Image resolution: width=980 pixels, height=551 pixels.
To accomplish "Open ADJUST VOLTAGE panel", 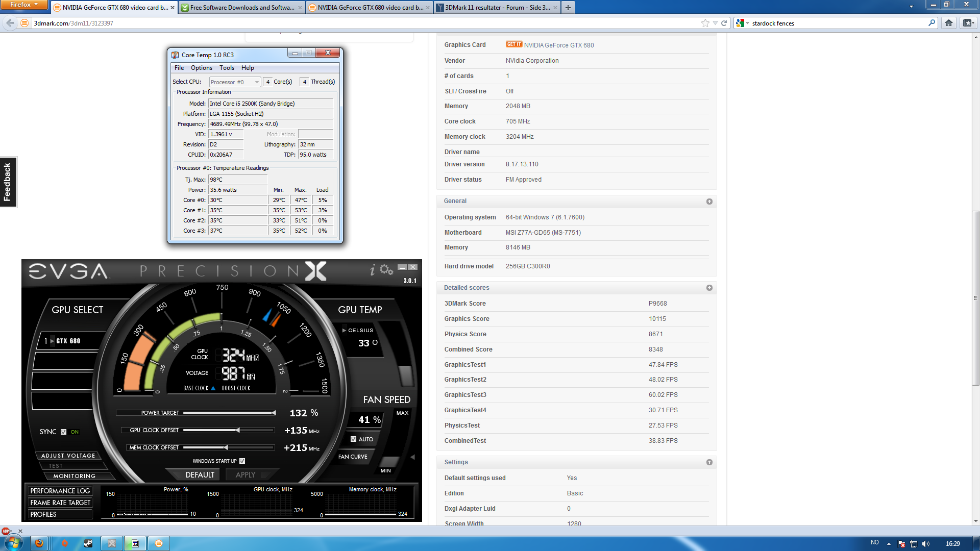I will pyautogui.click(x=68, y=456).
